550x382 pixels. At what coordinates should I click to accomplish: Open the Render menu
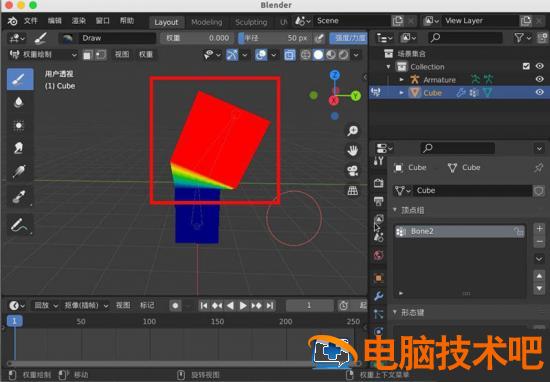[79, 21]
